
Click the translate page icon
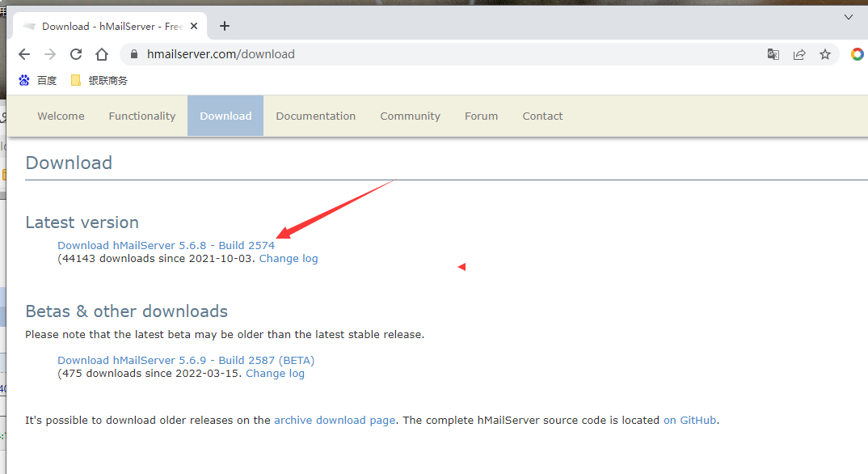click(773, 54)
